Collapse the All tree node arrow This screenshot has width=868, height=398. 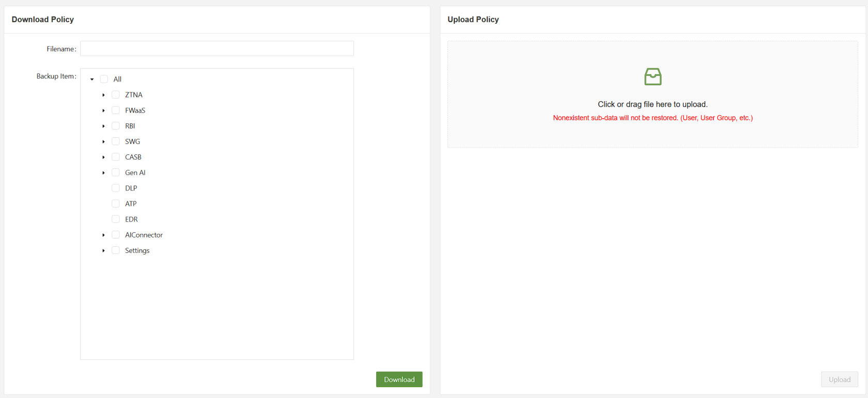92,79
